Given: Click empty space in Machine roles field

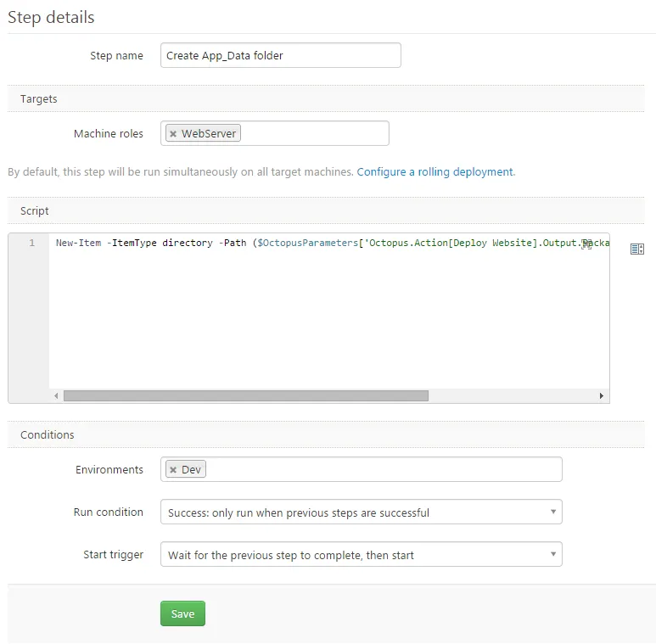Looking at the screenshot, I should [x=314, y=133].
